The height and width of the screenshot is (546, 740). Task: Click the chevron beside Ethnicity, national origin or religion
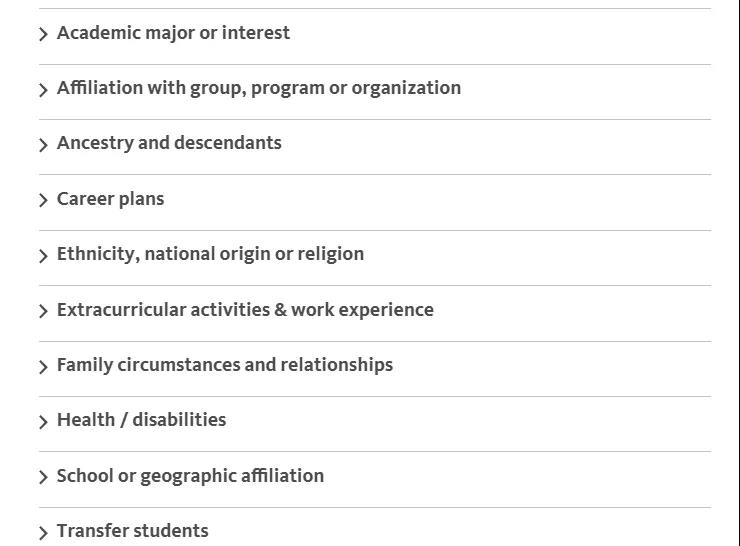[x=43, y=256]
